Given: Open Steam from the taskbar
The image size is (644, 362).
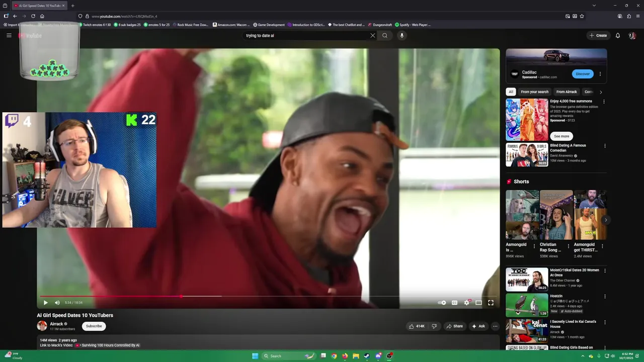Looking at the screenshot, I should pos(367,356).
